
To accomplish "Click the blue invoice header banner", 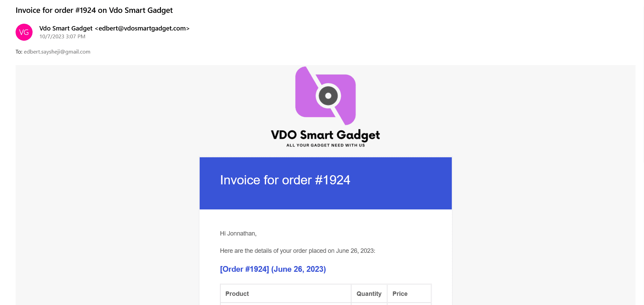I will tap(326, 183).
